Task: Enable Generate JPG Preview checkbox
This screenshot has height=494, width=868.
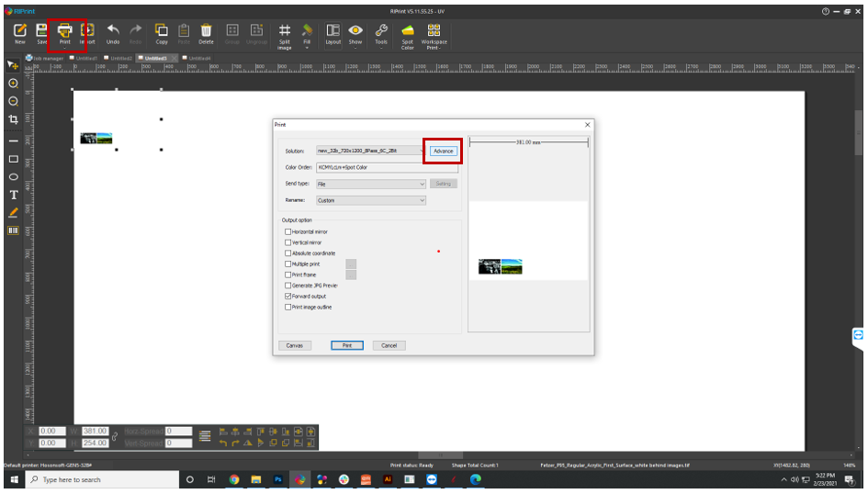Action: tap(287, 286)
